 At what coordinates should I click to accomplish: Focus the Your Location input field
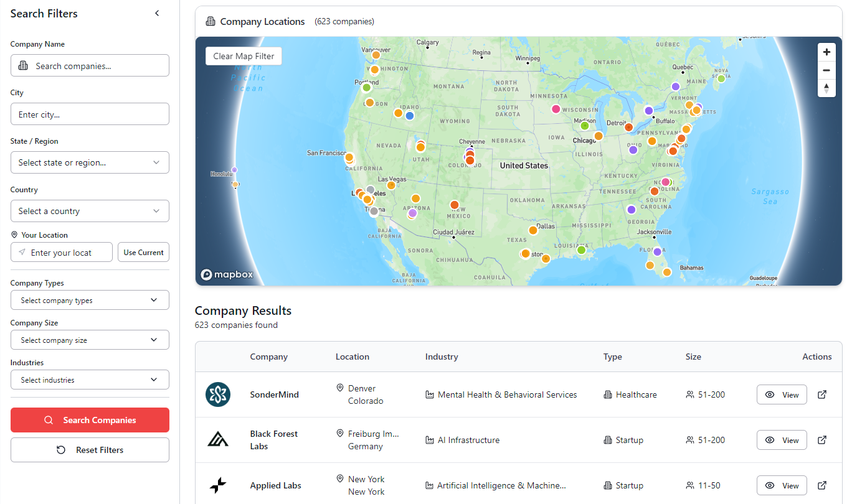(x=62, y=252)
